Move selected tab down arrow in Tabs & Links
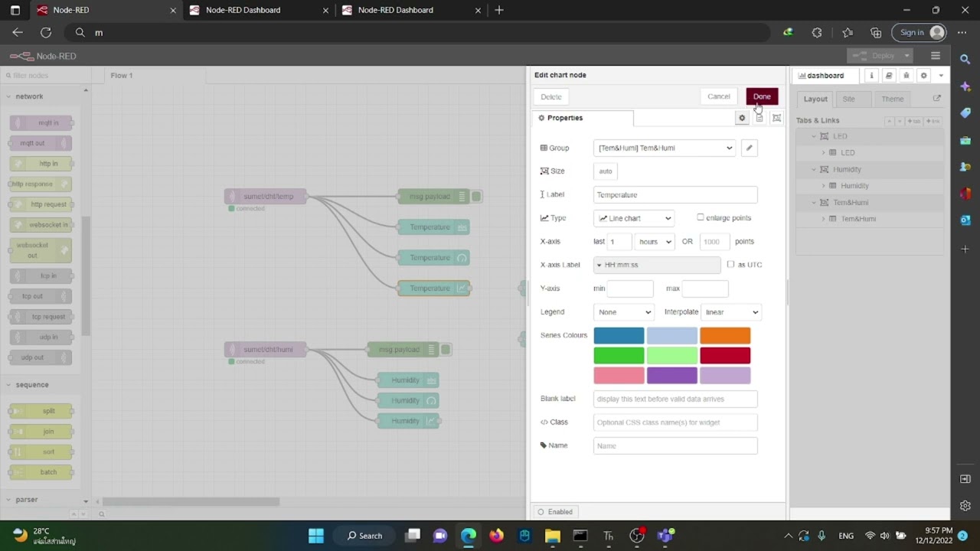 (x=899, y=121)
